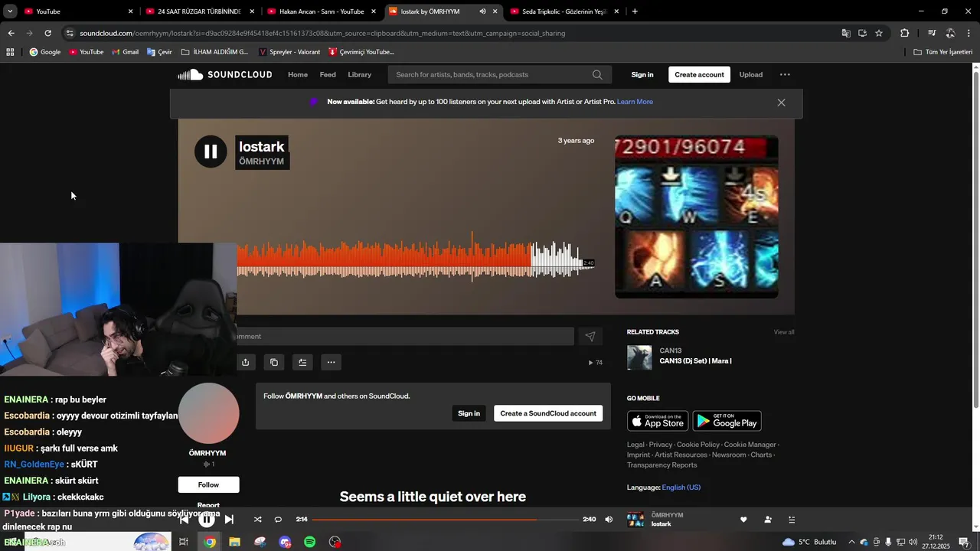The height and width of the screenshot is (551, 980).
Task: Bookmark this page star icon
Action: click(879, 33)
